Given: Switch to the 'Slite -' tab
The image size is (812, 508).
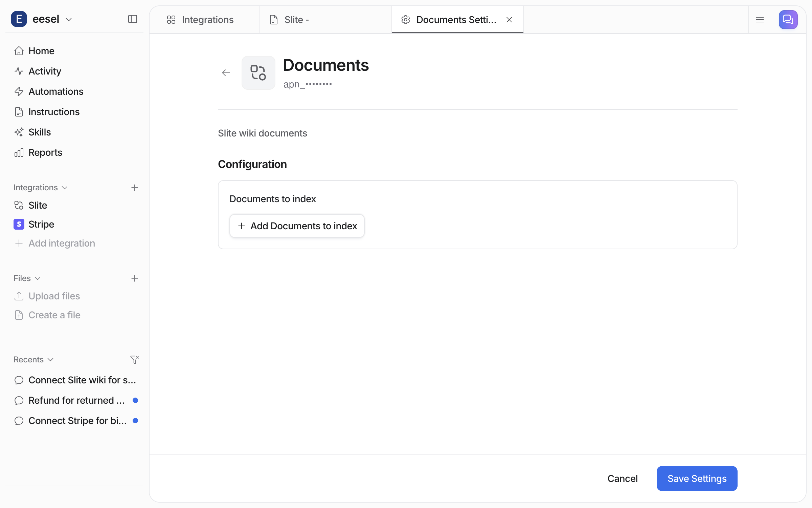Looking at the screenshot, I should click(326, 20).
